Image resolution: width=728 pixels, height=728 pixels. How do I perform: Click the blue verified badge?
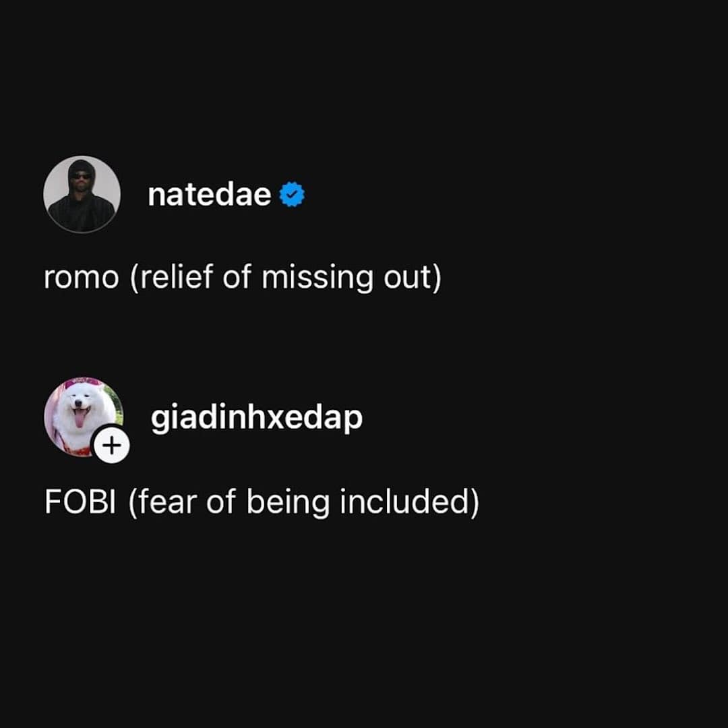coord(292,195)
